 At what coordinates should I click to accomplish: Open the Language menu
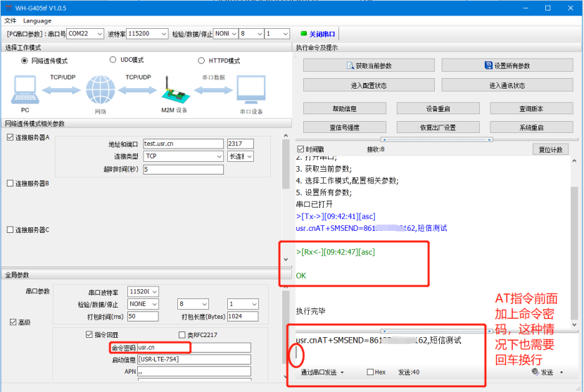37,21
